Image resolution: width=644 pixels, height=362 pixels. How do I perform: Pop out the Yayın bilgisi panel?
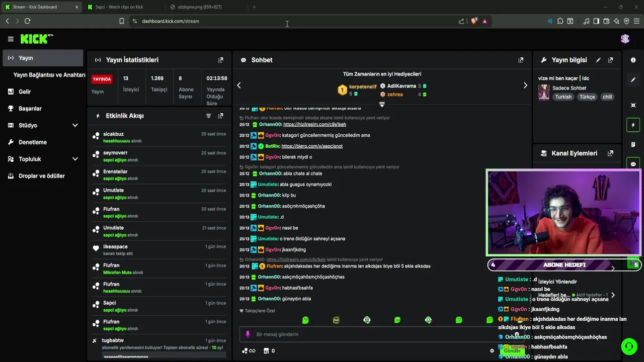610,60
